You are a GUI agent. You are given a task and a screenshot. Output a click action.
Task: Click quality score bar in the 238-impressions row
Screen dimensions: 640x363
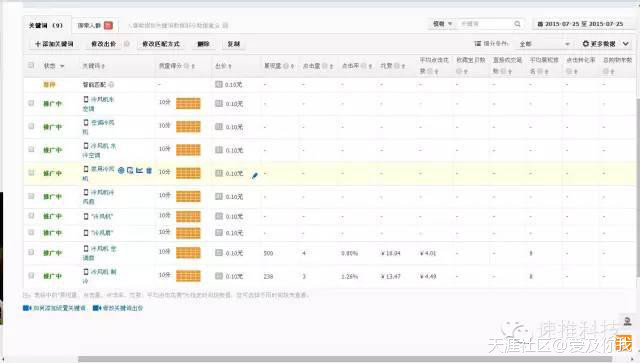click(188, 276)
